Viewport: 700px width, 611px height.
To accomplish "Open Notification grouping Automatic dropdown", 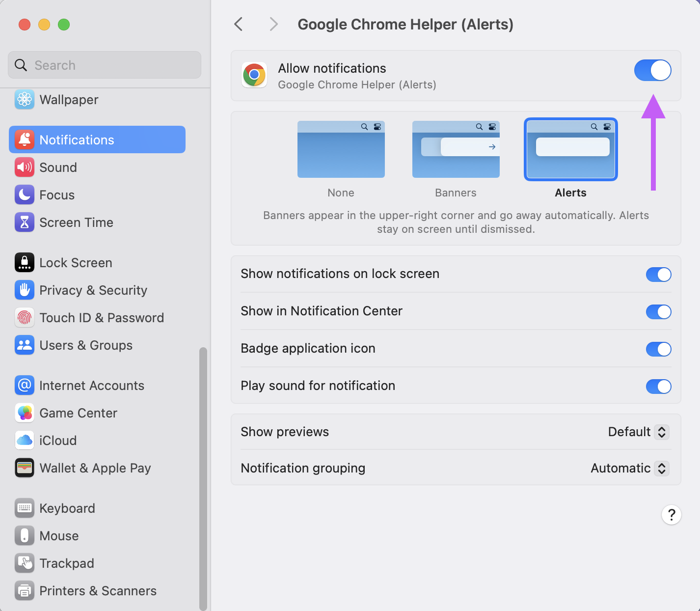I will [630, 468].
